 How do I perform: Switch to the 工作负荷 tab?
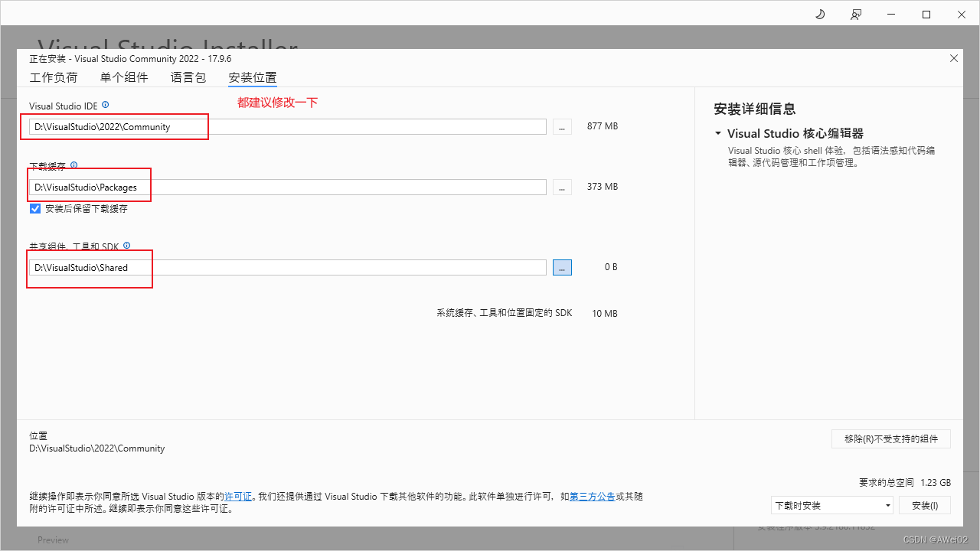click(54, 77)
